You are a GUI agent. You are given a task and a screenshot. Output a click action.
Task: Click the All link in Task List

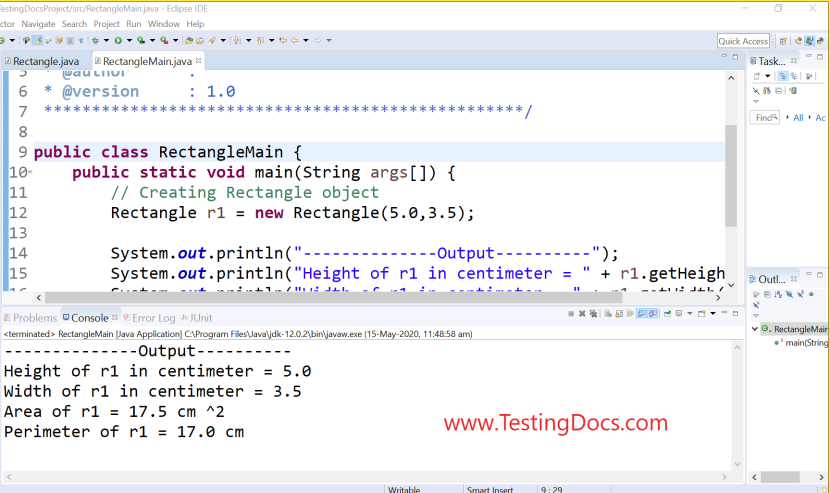pyautogui.click(x=798, y=118)
